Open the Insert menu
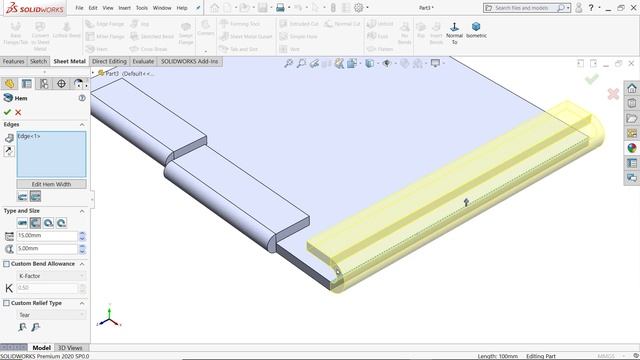 [124, 8]
